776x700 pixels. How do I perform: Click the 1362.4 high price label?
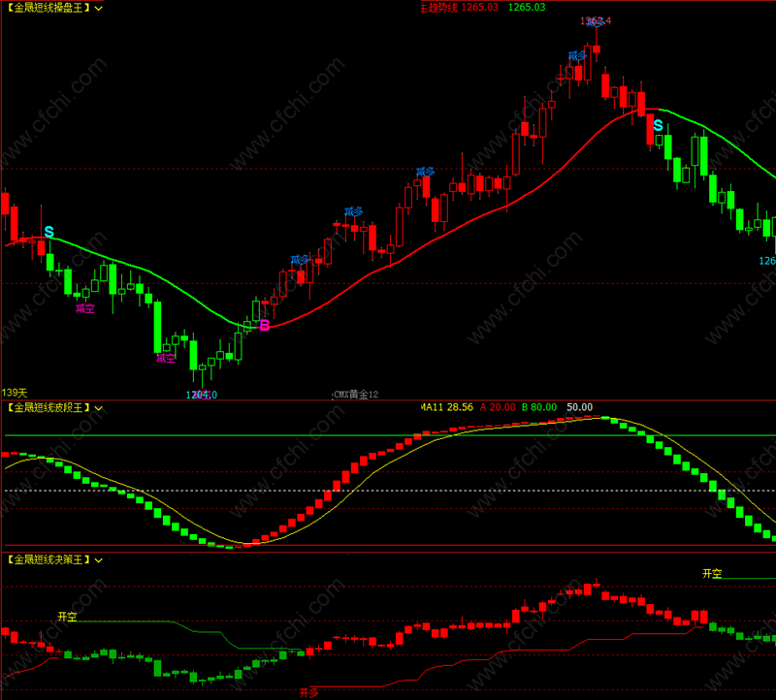click(596, 20)
